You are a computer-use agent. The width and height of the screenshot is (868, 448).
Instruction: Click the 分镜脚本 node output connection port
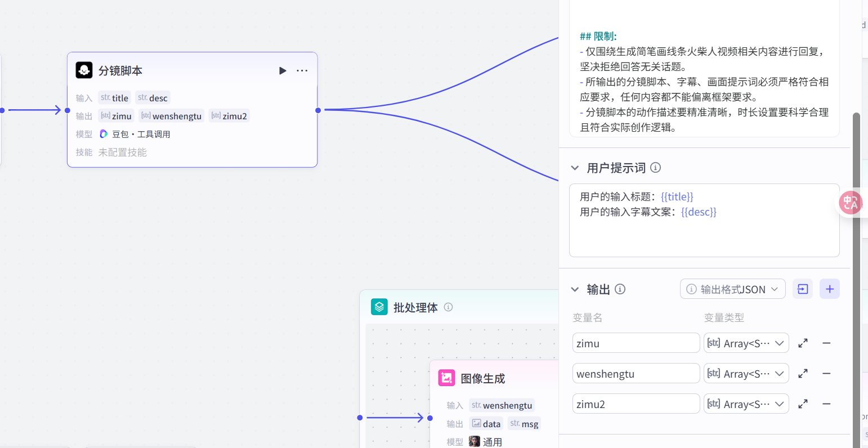pyautogui.click(x=318, y=110)
